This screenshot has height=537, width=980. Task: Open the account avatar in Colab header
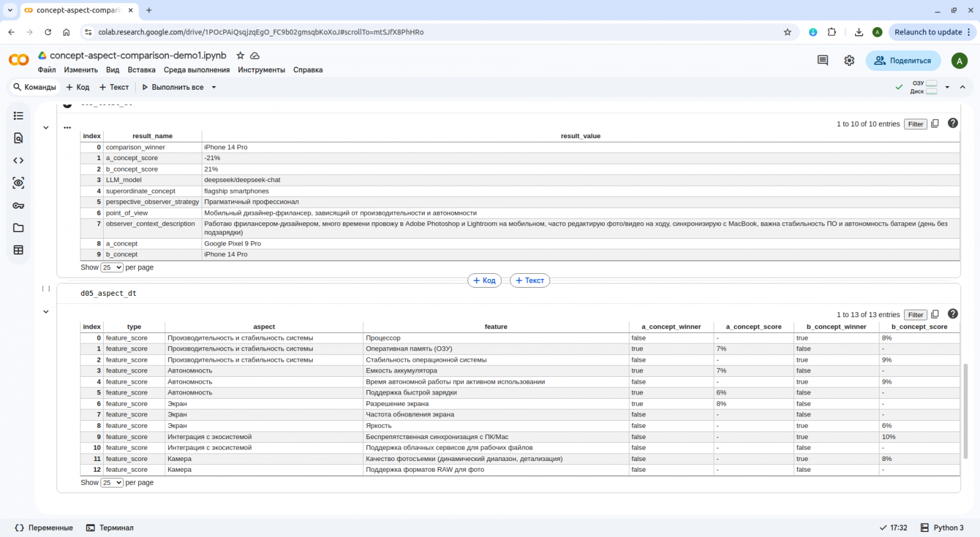click(x=959, y=60)
